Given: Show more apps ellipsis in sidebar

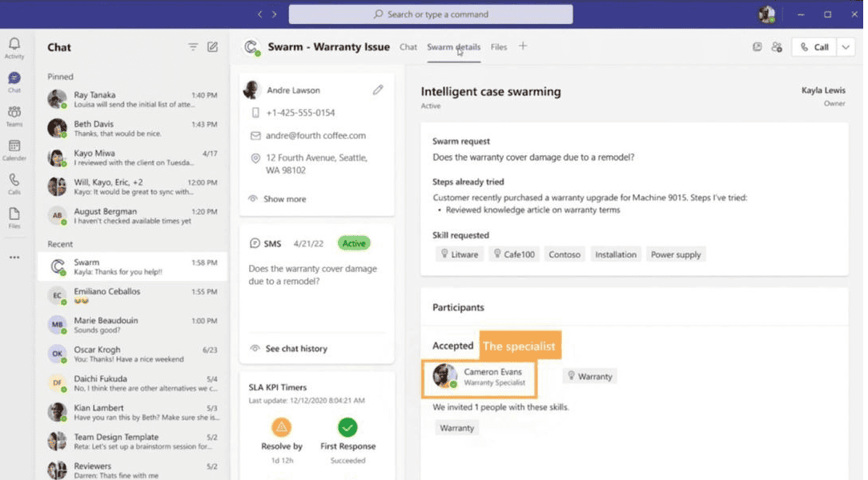Looking at the screenshot, I should [14, 257].
